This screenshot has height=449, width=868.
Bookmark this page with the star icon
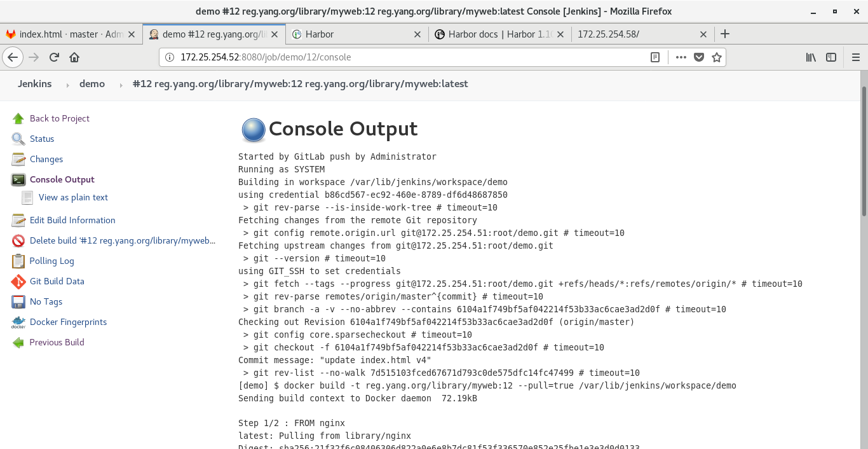coord(717,57)
